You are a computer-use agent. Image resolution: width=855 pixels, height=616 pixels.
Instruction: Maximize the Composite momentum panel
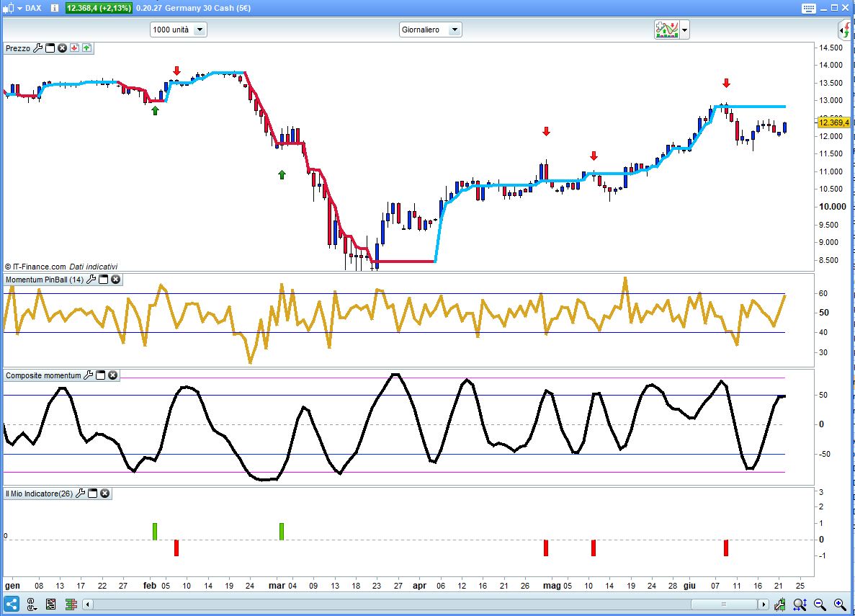(x=100, y=375)
